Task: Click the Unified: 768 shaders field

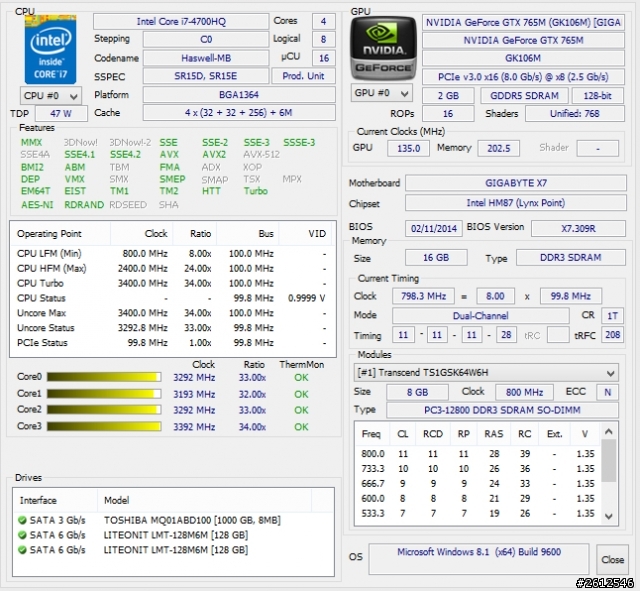Action: tap(575, 113)
